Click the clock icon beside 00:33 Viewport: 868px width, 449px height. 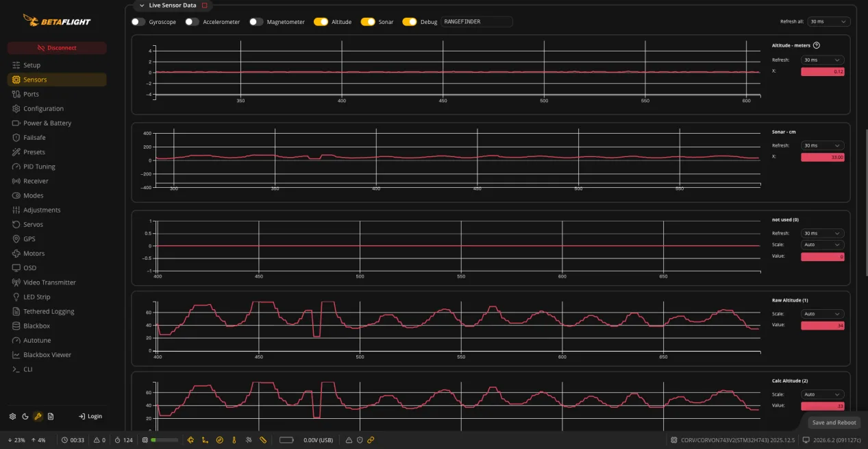click(64, 440)
